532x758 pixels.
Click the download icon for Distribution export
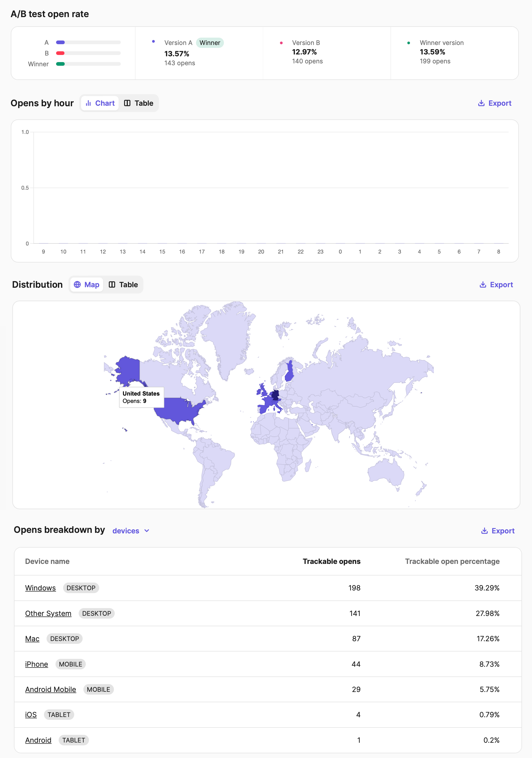pos(483,284)
